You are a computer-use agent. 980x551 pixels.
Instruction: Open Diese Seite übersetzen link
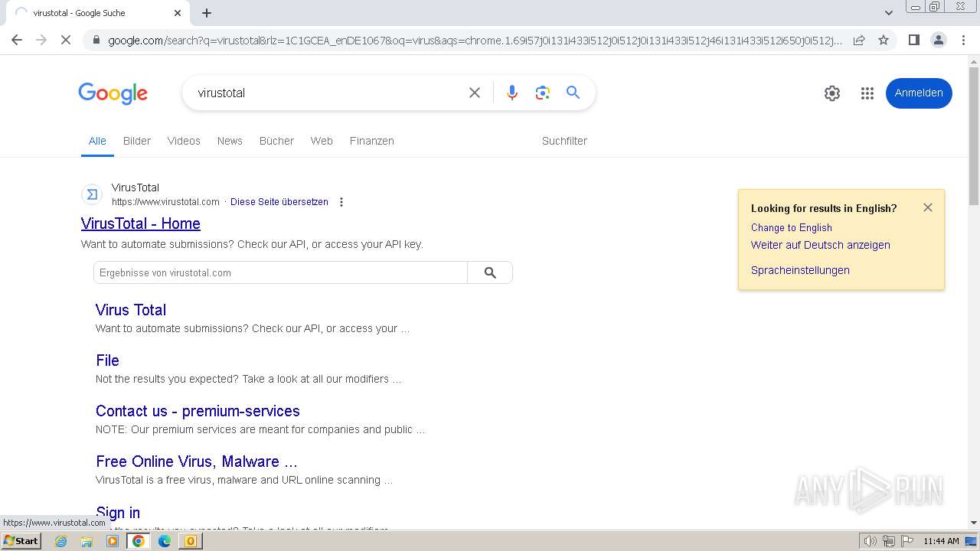[279, 202]
